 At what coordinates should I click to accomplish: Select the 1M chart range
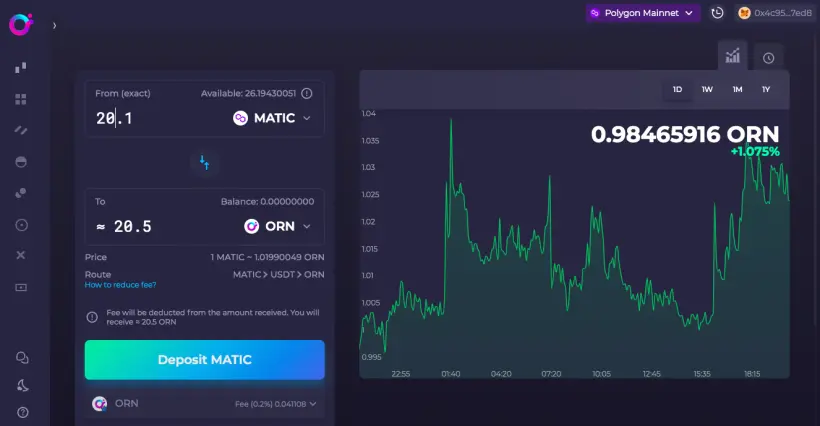[737, 89]
